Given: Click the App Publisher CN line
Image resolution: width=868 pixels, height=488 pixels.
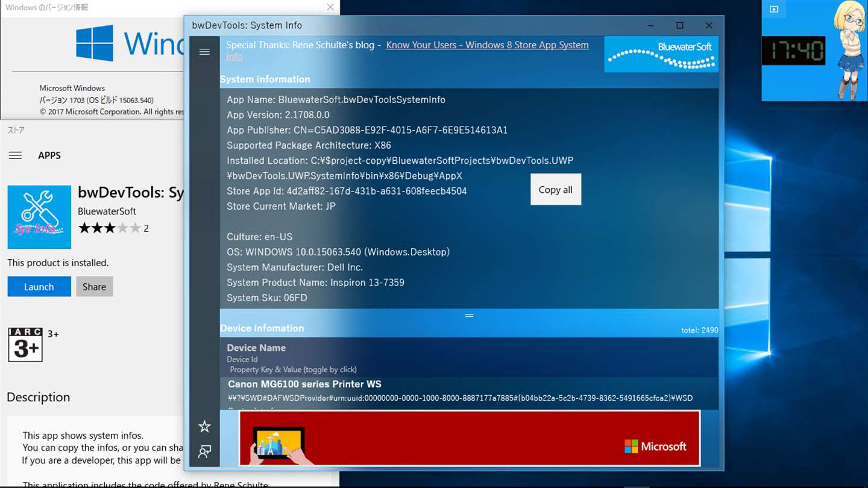Looking at the screenshot, I should pos(367,130).
